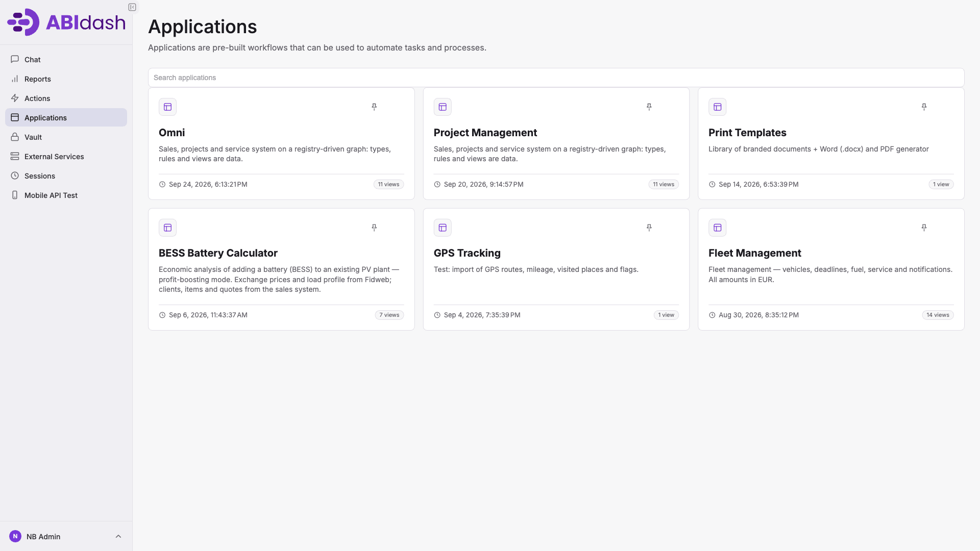The height and width of the screenshot is (551, 980).
Task: Click the clock icon on Print Templates card
Action: pos(712,184)
